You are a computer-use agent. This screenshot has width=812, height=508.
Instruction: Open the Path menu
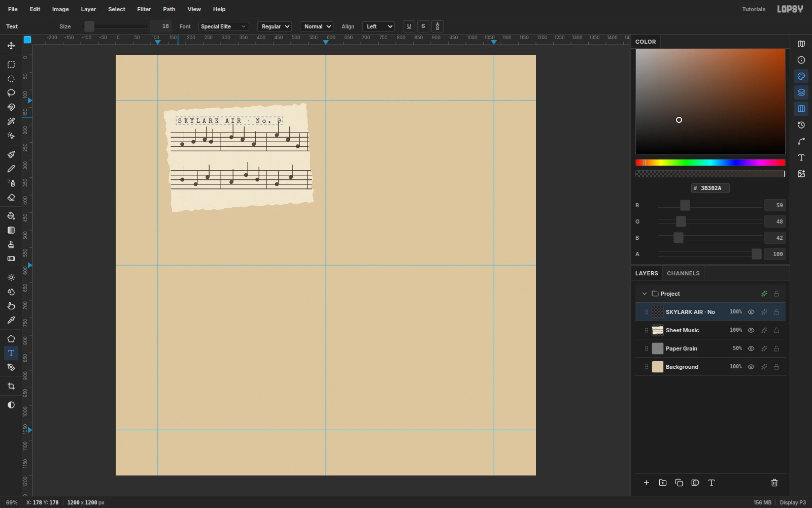169,9
